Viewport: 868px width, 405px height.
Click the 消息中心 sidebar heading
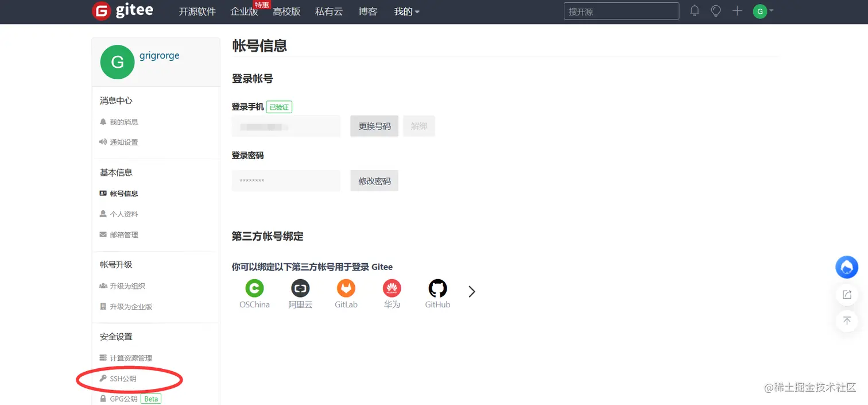tap(116, 101)
